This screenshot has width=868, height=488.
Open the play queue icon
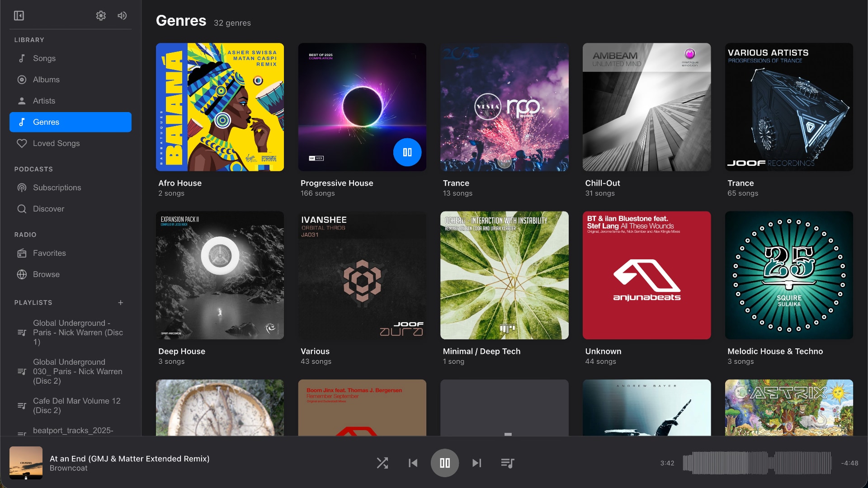tap(508, 463)
